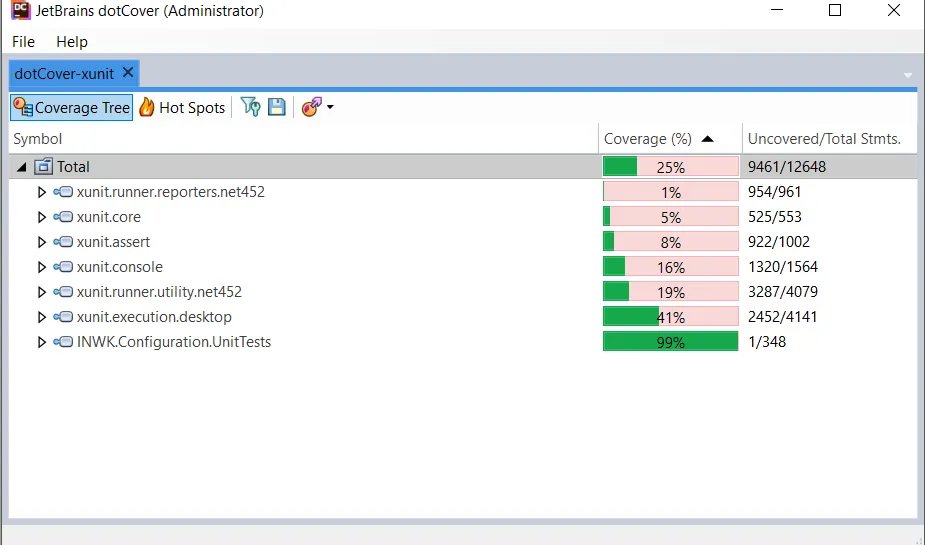Image resolution: width=925 pixels, height=545 pixels.
Task: Click the sort ascending arrow indicator
Action: coord(707,139)
